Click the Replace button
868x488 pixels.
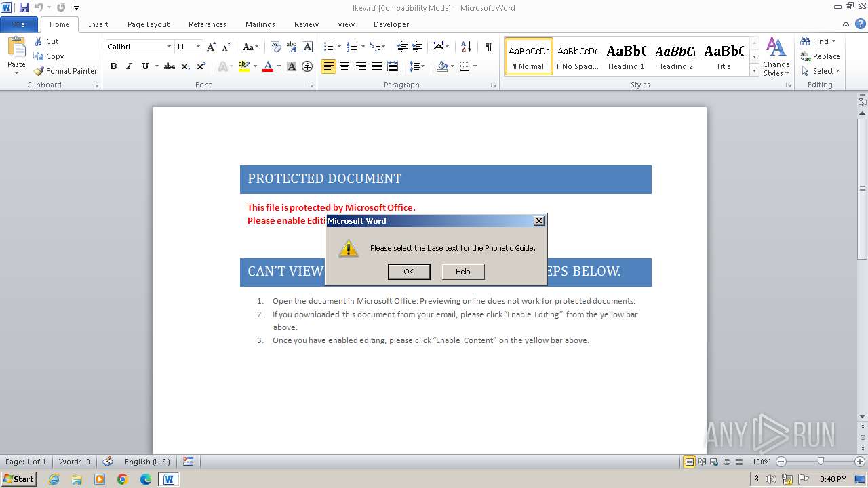[x=820, y=56]
